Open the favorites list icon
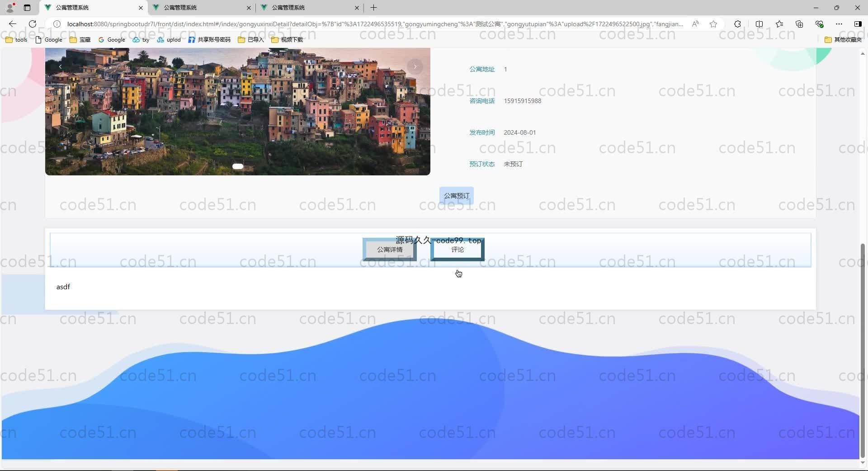The image size is (868, 471). 779,24
